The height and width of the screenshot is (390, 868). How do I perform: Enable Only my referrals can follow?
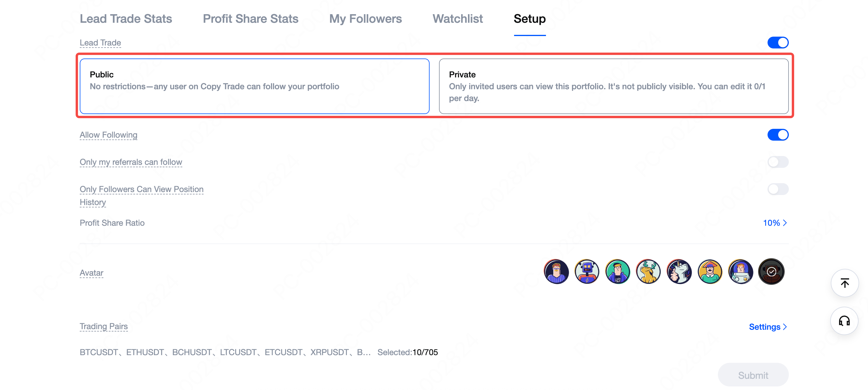coord(778,162)
